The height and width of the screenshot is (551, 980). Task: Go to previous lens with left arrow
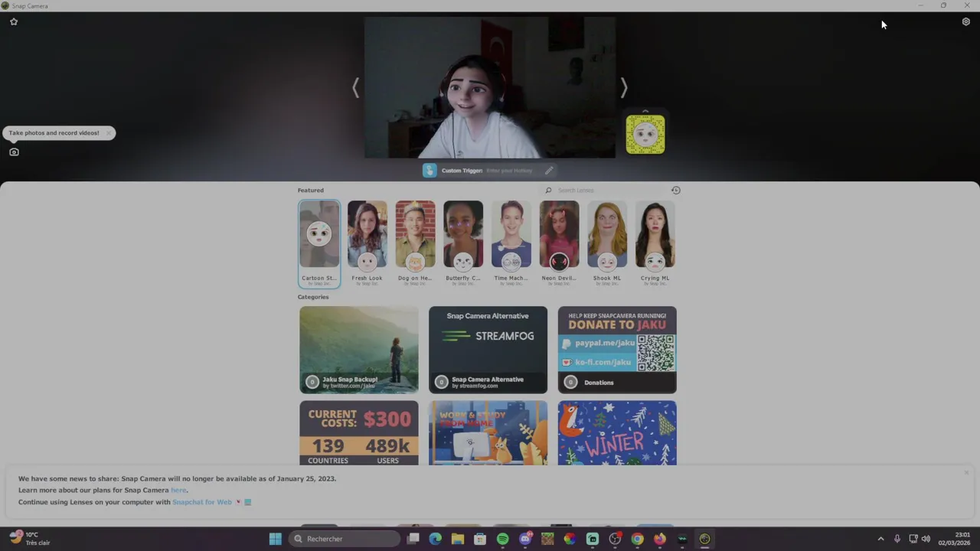355,88
